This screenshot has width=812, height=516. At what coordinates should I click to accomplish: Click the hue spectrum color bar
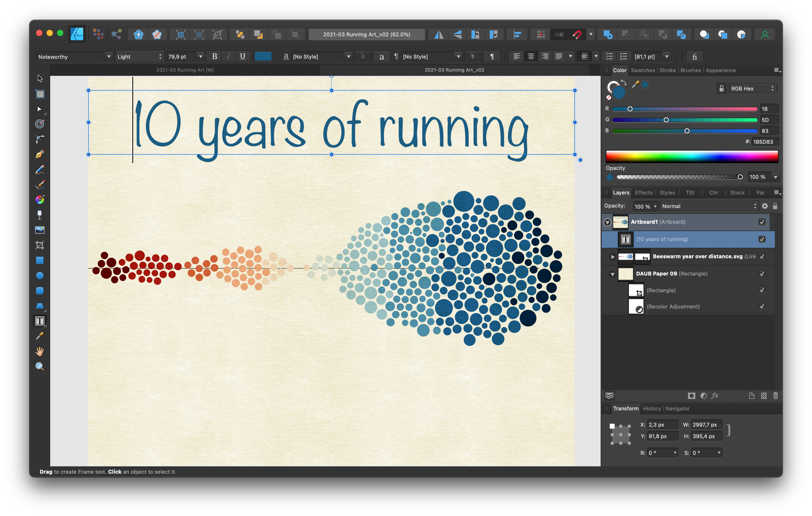(x=692, y=156)
